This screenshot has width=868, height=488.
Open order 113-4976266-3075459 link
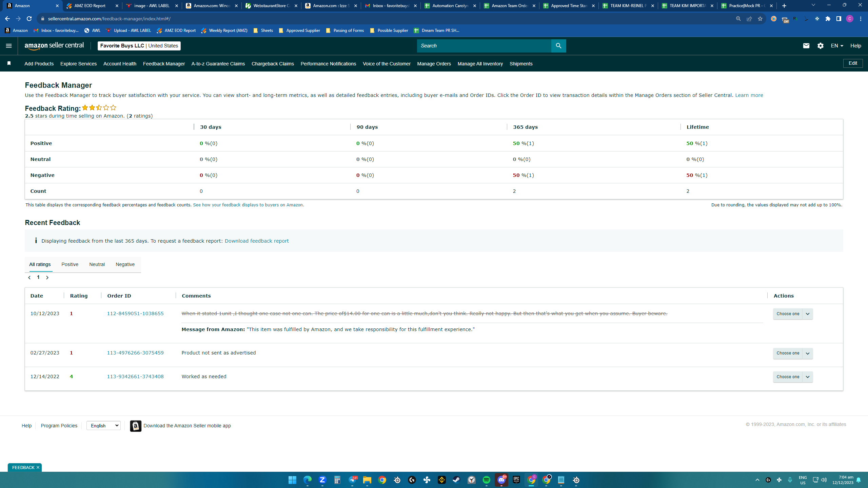pyautogui.click(x=135, y=353)
